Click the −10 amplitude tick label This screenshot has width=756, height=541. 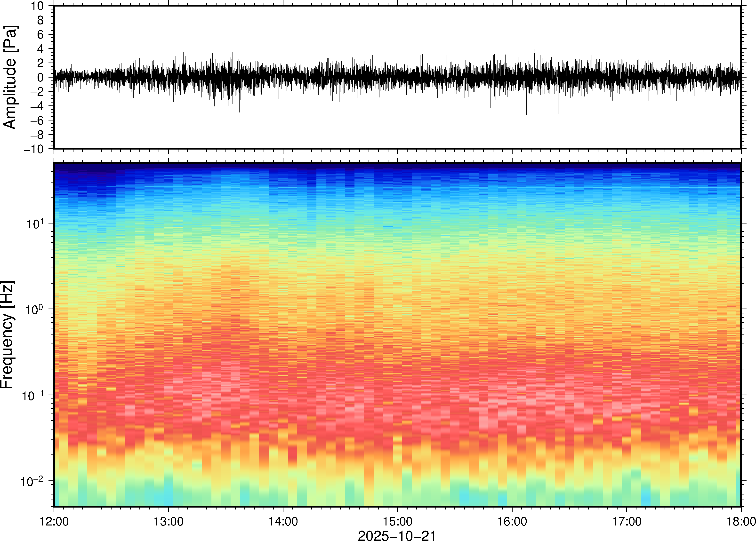click(x=33, y=149)
